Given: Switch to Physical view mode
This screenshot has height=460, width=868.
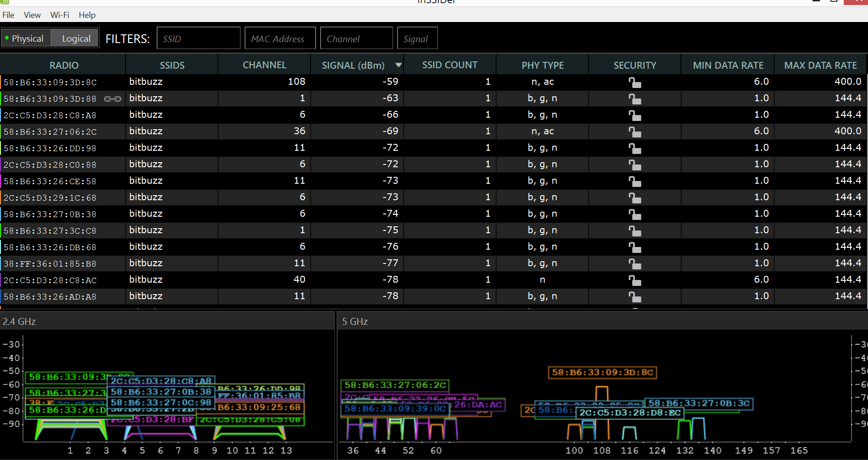Looking at the screenshot, I should point(26,38).
